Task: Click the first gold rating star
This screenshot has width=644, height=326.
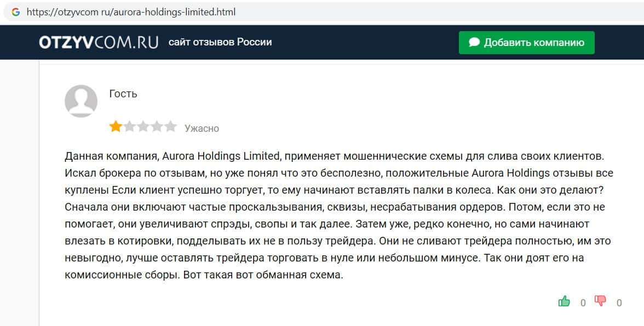Action: (116, 127)
